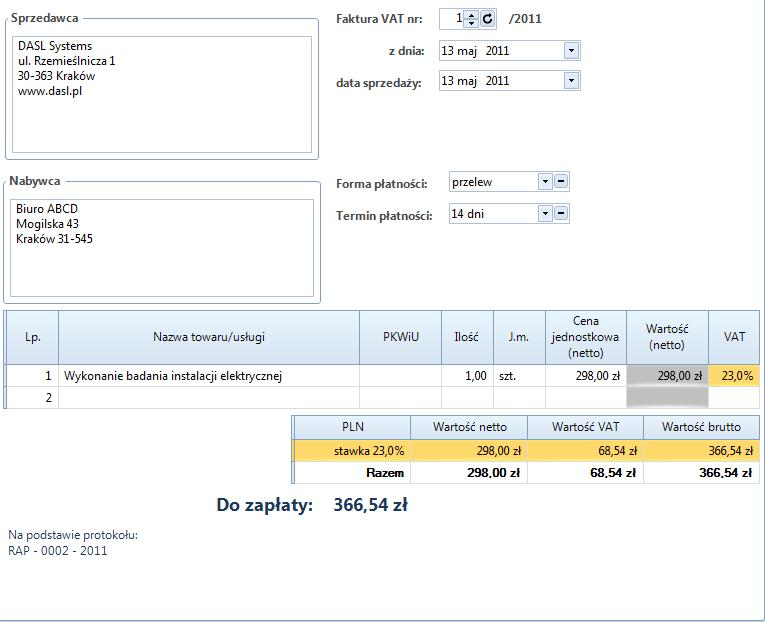Screen dimensions: 765x622
Task: Click the J.m. cell showing szt.
Action: tap(518, 376)
